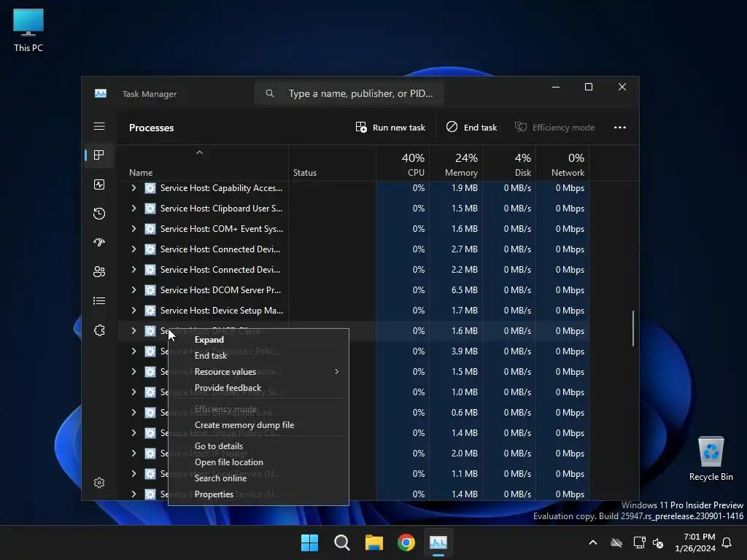
Task: Expand Service Host: COM+ Event System row
Action: coord(134,229)
